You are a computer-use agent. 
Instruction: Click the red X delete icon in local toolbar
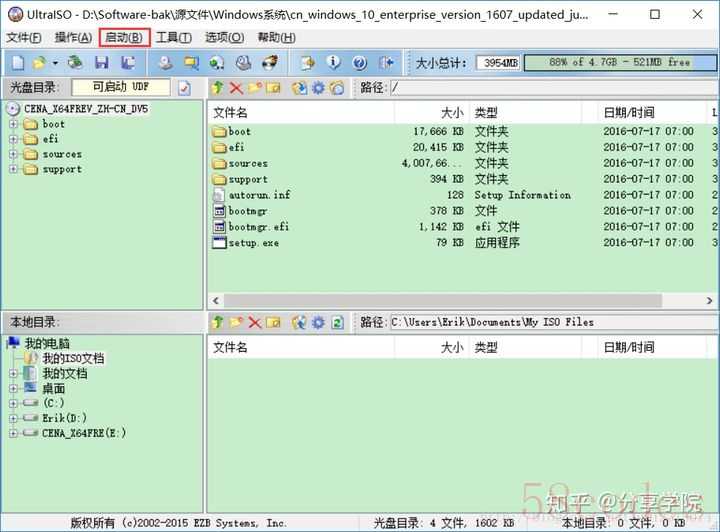point(254,322)
